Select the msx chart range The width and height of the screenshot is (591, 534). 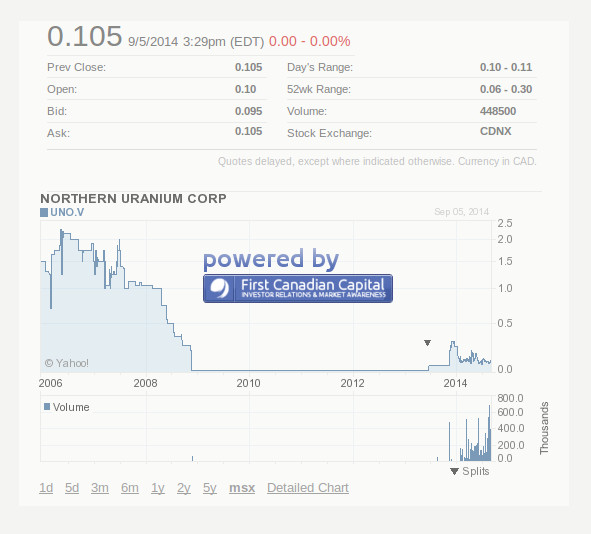(242, 488)
